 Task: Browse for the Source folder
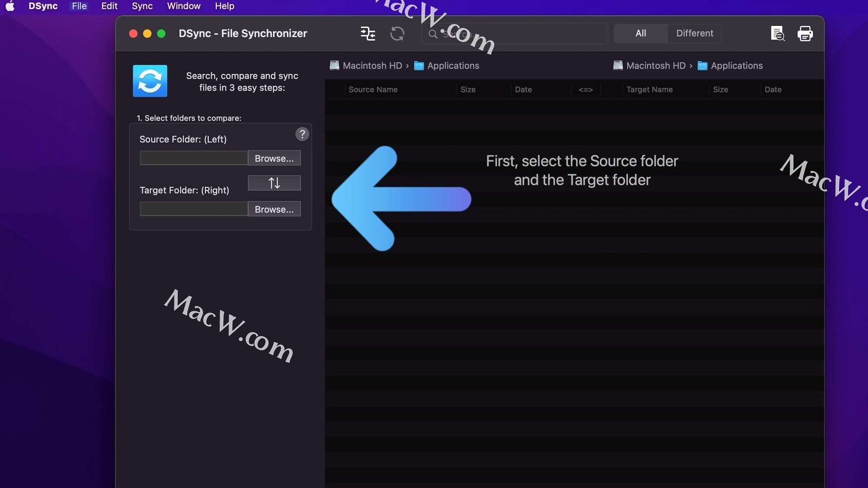coord(274,158)
